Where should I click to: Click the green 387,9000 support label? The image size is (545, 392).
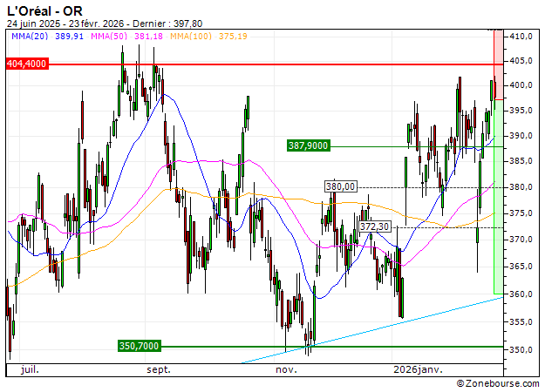point(309,145)
